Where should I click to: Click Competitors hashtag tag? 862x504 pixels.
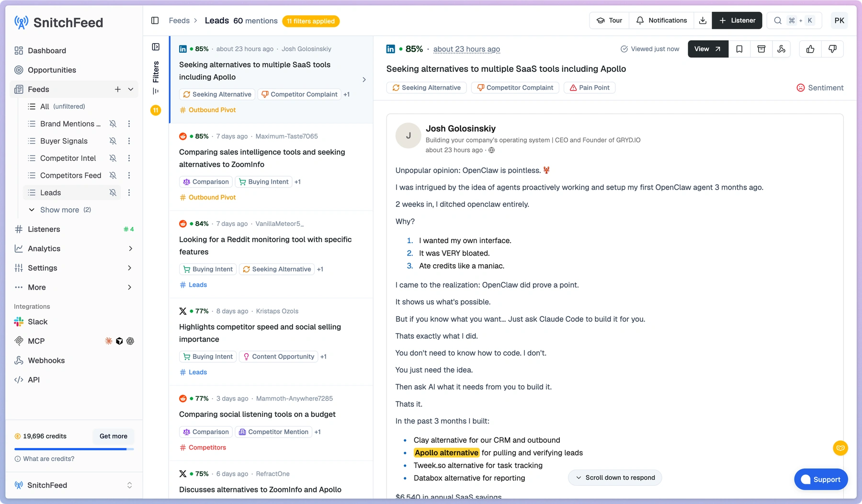[x=203, y=448]
